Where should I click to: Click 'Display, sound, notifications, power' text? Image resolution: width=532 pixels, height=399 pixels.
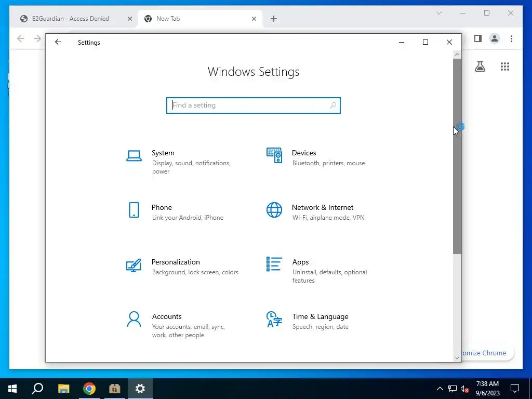pyautogui.click(x=191, y=167)
